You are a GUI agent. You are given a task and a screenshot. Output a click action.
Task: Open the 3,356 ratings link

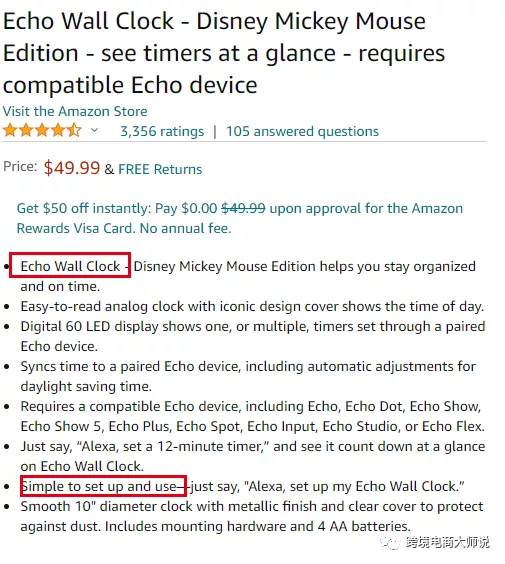[x=162, y=131]
